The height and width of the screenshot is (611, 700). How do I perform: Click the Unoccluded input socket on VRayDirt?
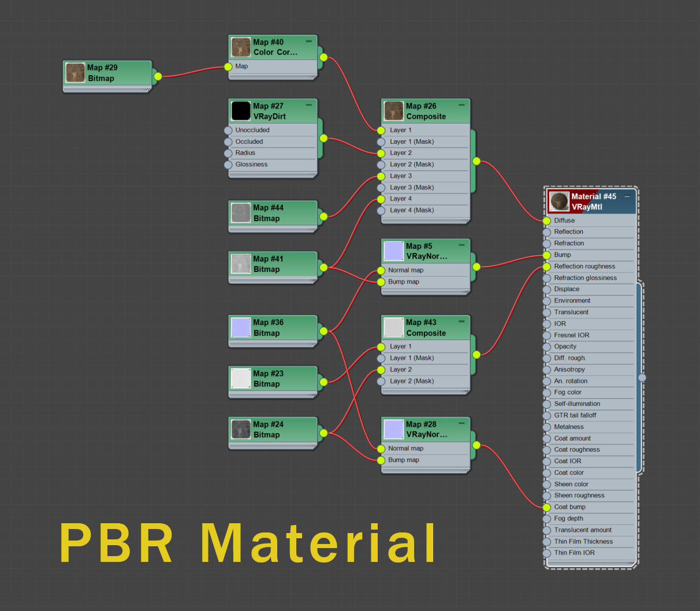228,131
